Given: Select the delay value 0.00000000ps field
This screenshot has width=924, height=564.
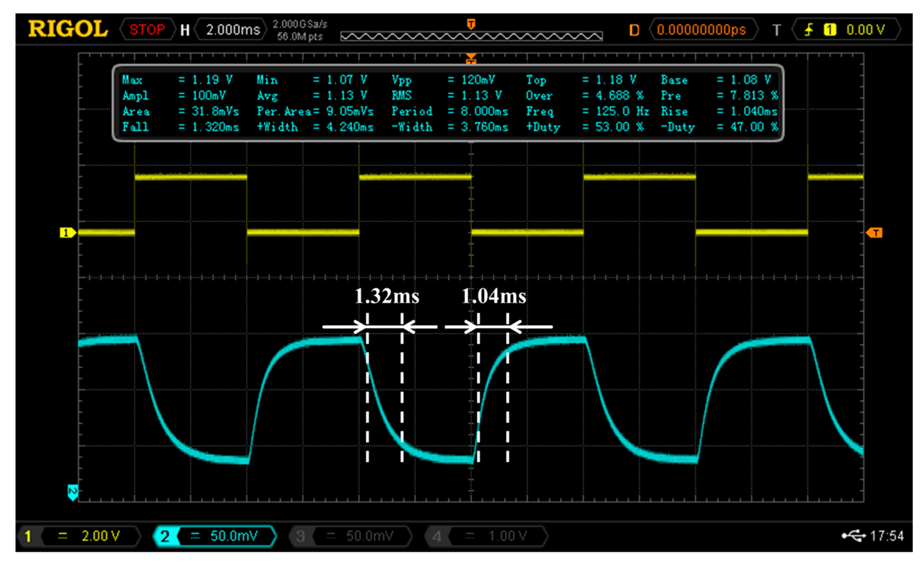Looking at the screenshot, I should pyautogui.click(x=701, y=30).
